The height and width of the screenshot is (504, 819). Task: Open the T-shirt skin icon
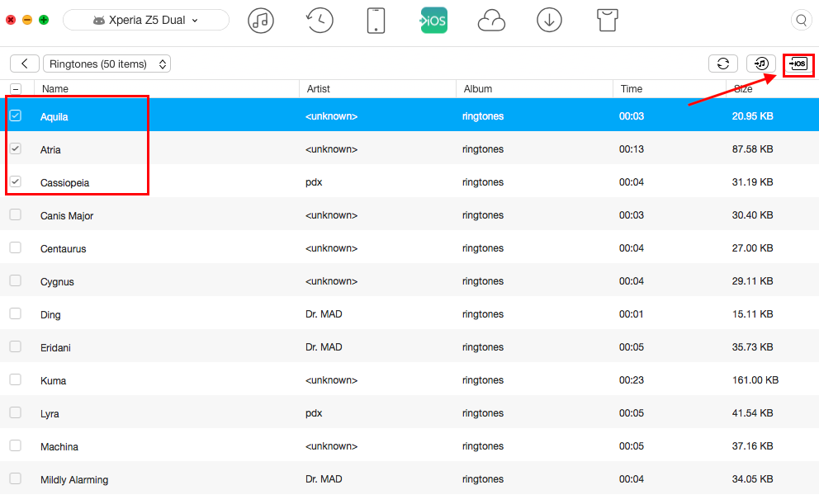tap(607, 21)
